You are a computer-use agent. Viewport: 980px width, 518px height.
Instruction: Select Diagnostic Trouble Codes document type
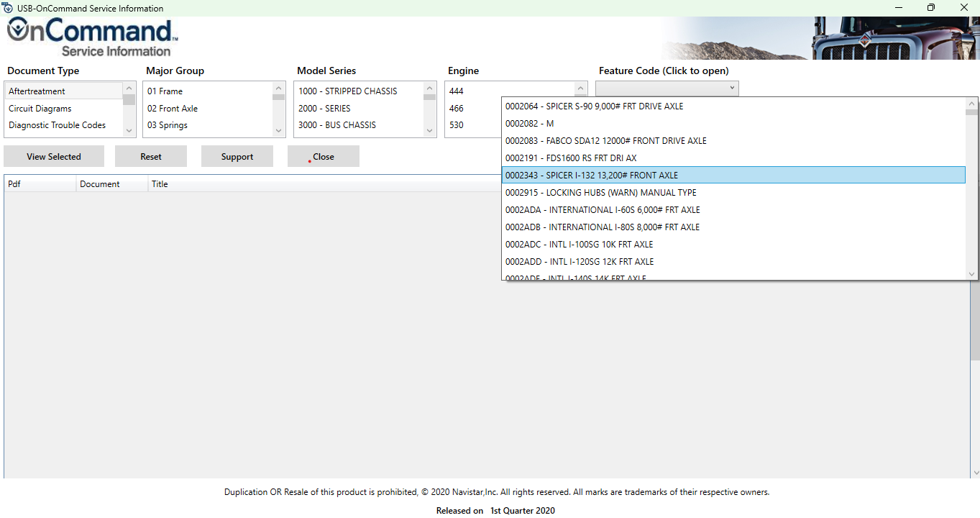point(63,125)
